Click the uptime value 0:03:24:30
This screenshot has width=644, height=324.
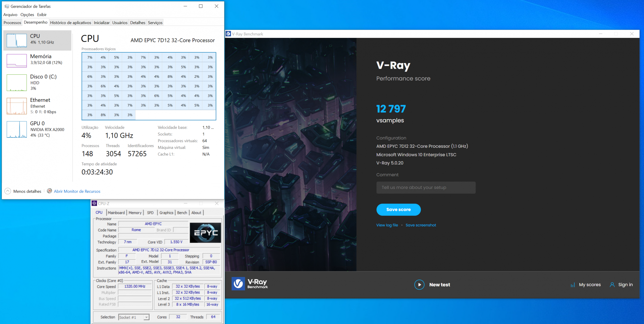(x=97, y=172)
